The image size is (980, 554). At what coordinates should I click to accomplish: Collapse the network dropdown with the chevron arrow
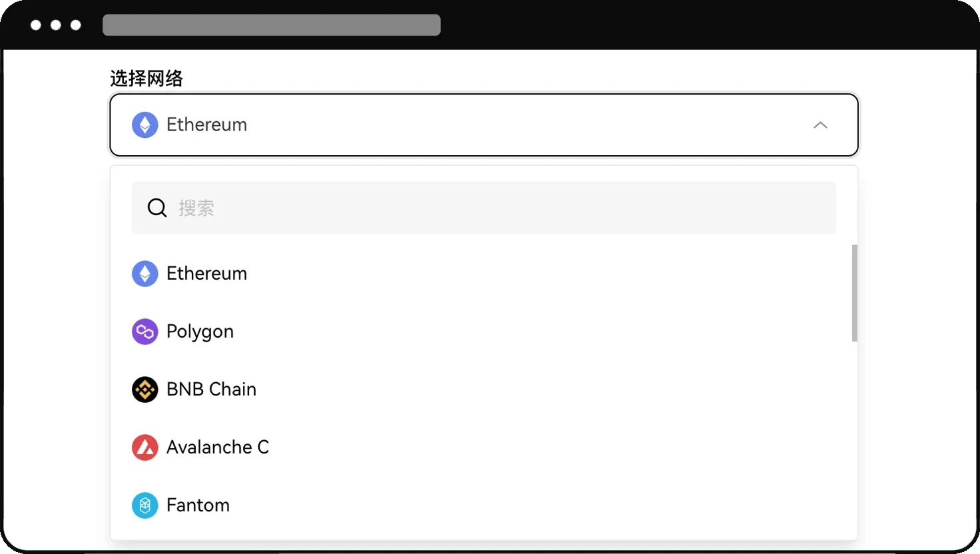click(x=820, y=125)
